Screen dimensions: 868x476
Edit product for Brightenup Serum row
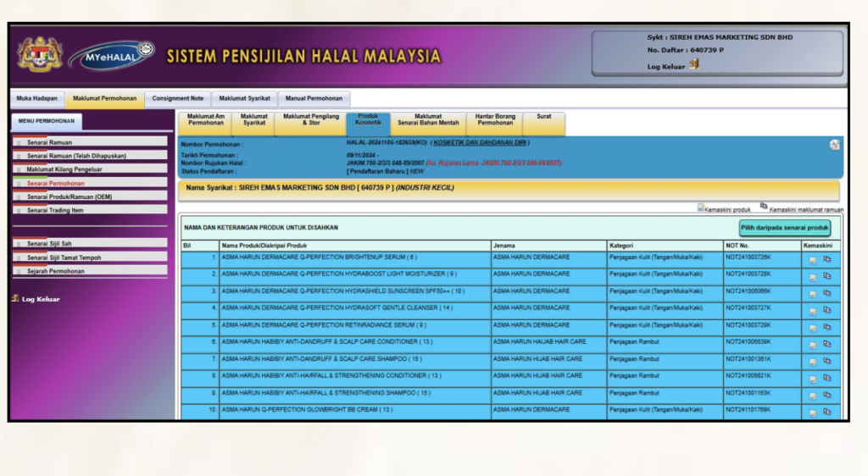coord(813,261)
